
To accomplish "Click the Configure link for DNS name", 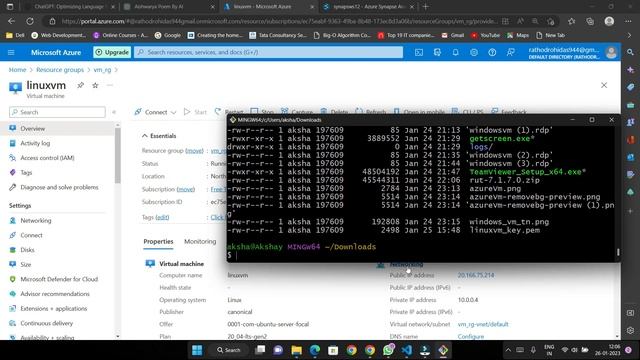I will click(471, 336).
